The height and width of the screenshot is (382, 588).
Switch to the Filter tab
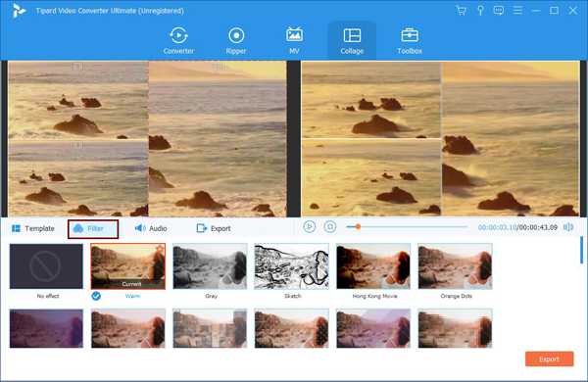point(93,228)
